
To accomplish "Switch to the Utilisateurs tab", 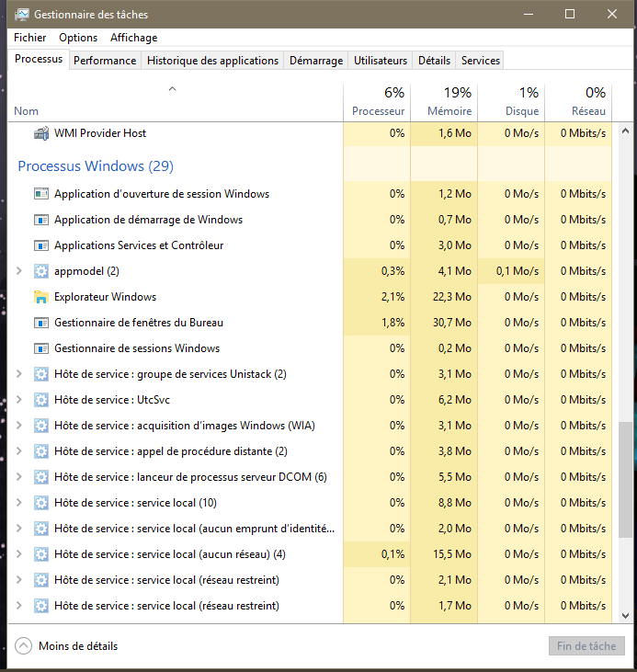I will pos(381,61).
